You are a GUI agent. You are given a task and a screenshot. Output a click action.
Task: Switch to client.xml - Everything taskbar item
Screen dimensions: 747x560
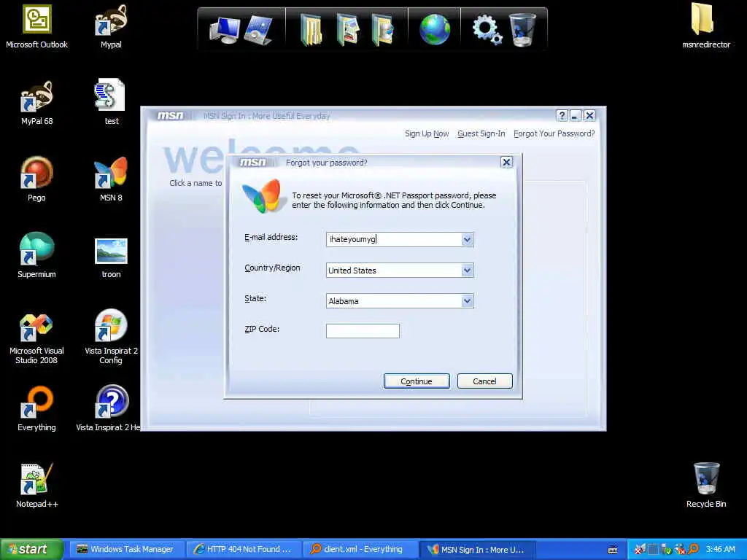click(360, 550)
